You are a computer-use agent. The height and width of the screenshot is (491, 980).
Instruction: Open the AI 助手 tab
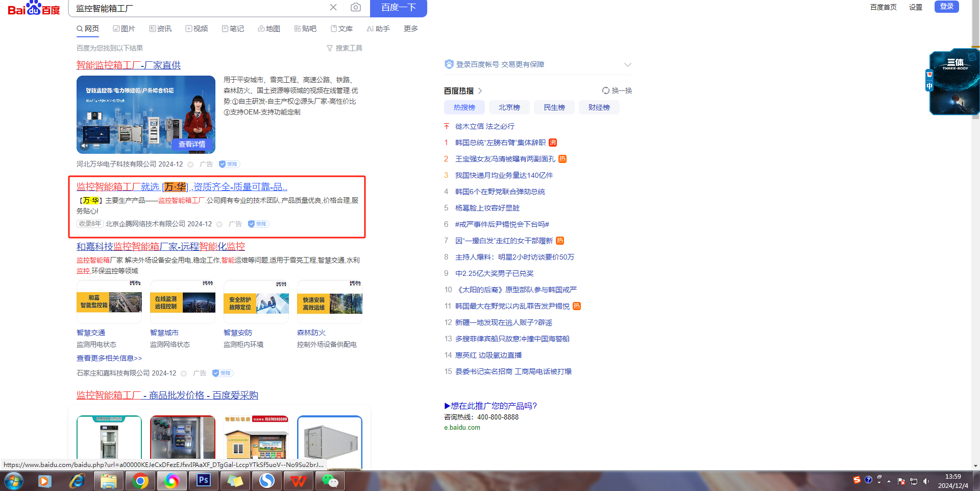pos(378,29)
